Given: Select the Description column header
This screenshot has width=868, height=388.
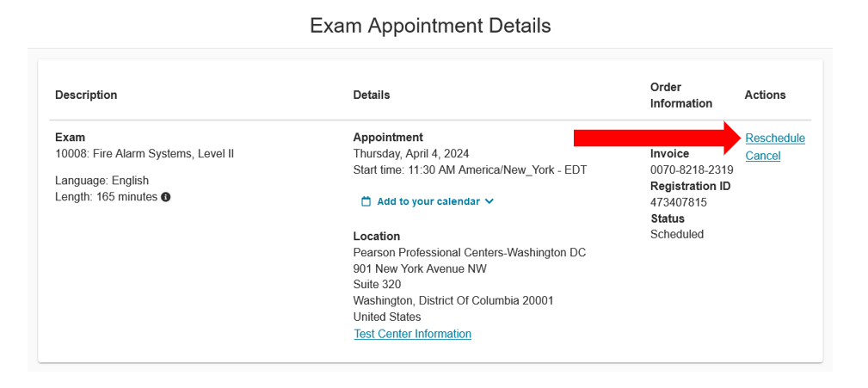Looking at the screenshot, I should (86, 95).
